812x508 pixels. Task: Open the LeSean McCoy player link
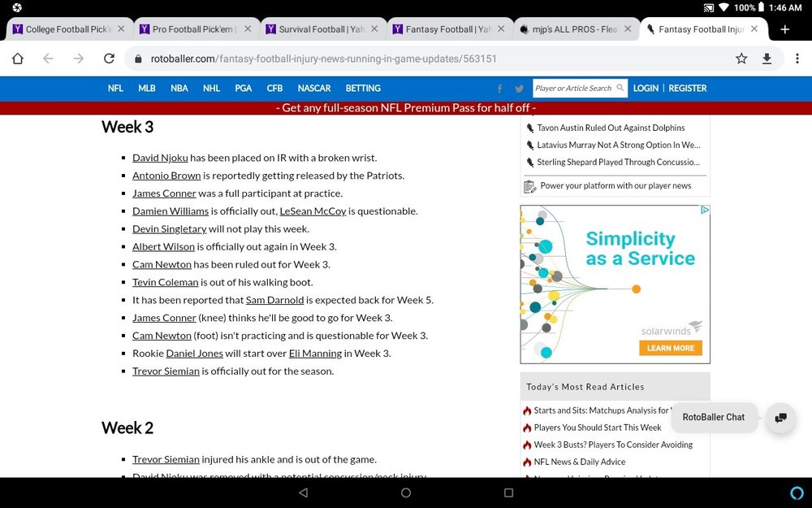[x=313, y=211]
